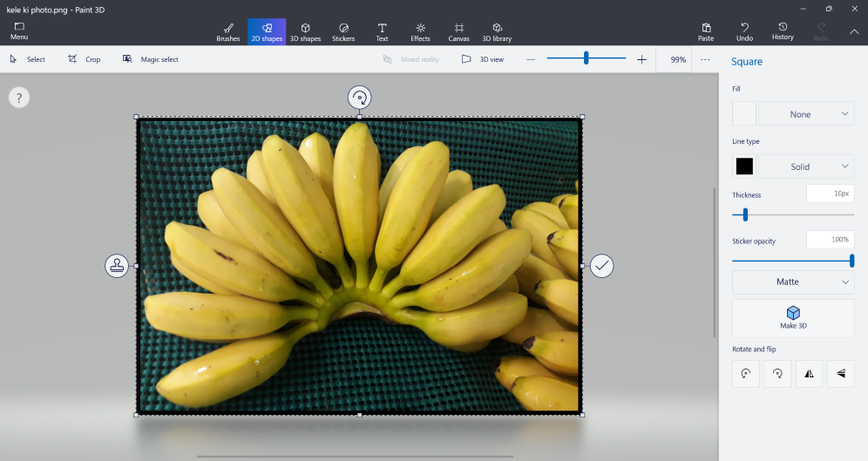
Task: Rotate the shape left
Action: [x=746, y=374]
